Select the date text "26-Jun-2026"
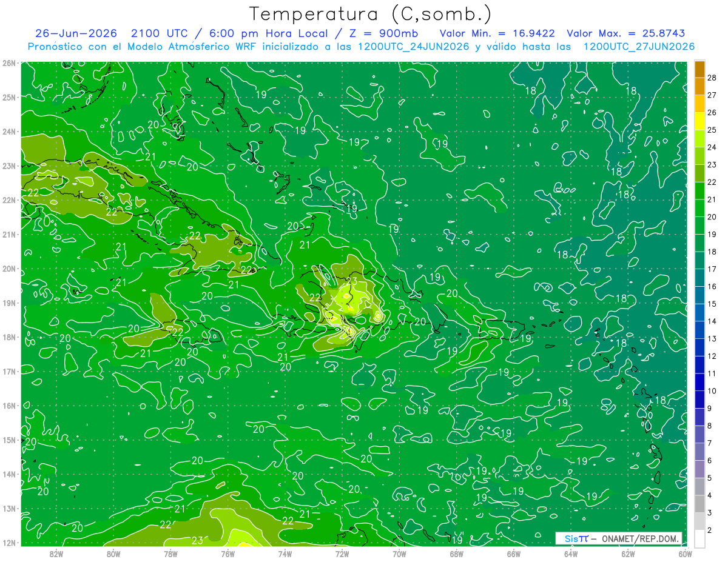The width and height of the screenshot is (728, 562). coord(76,33)
